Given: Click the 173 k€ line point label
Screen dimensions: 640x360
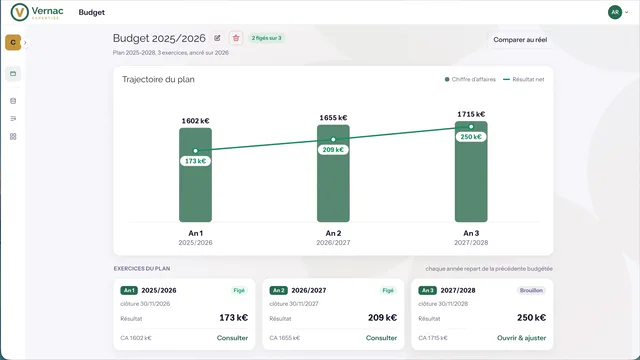Looking at the screenshot, I should pos(196,161).
